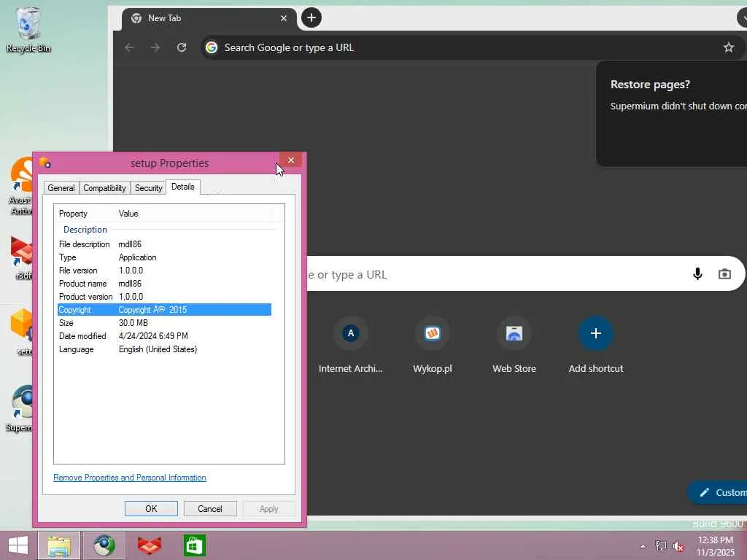The width and height of the screenshot is (747, 560).
Task: Switch to the Security tab
Action: click(148, 188)
